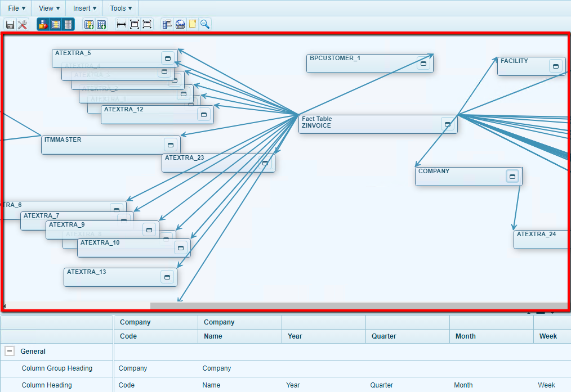571x392 pixels.
Task: Expand the COMPANY table node button
Action: tap(512, 177)
